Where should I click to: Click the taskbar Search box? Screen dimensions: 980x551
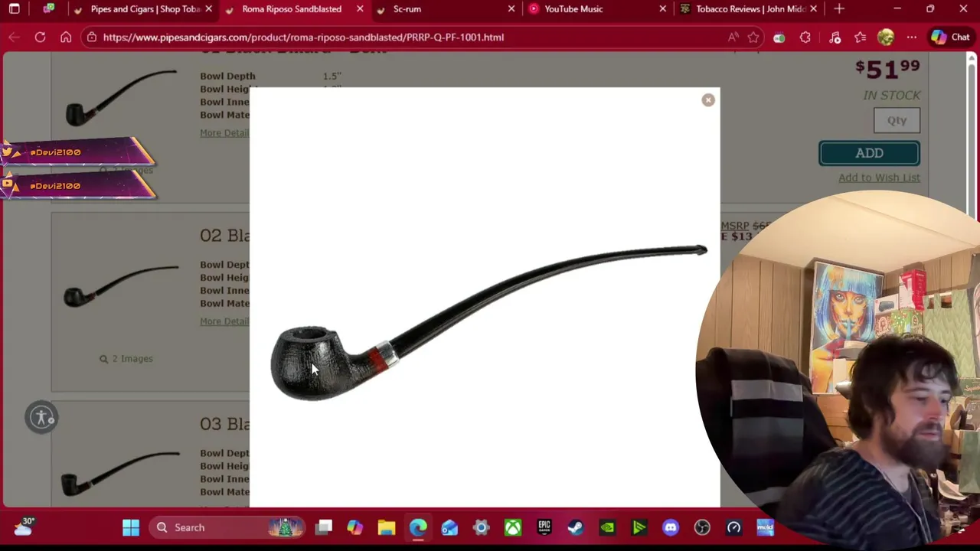(x=226, y=527)
